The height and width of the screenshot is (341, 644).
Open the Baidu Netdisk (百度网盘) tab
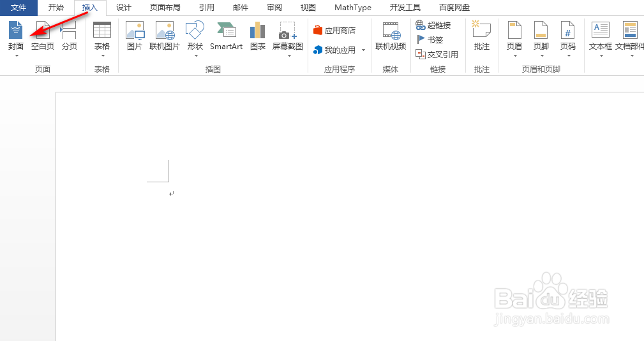pyautogui.click(x=454, y=8)
